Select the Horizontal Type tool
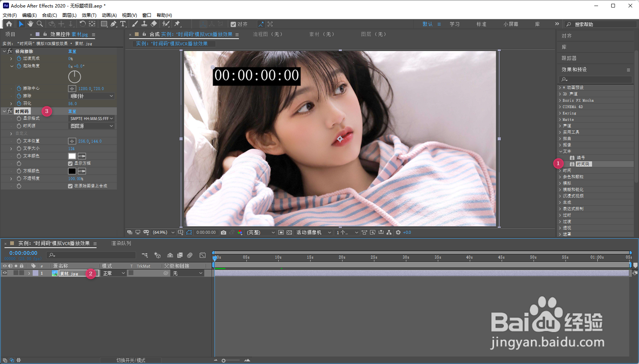The image size is (639, 364). pyautogui.click(x=123, y=24)
